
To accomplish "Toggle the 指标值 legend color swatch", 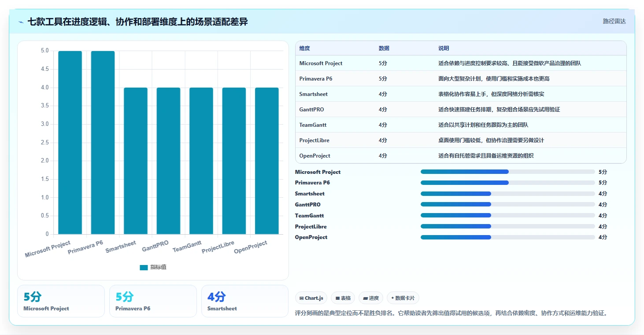I will [144, 267].
